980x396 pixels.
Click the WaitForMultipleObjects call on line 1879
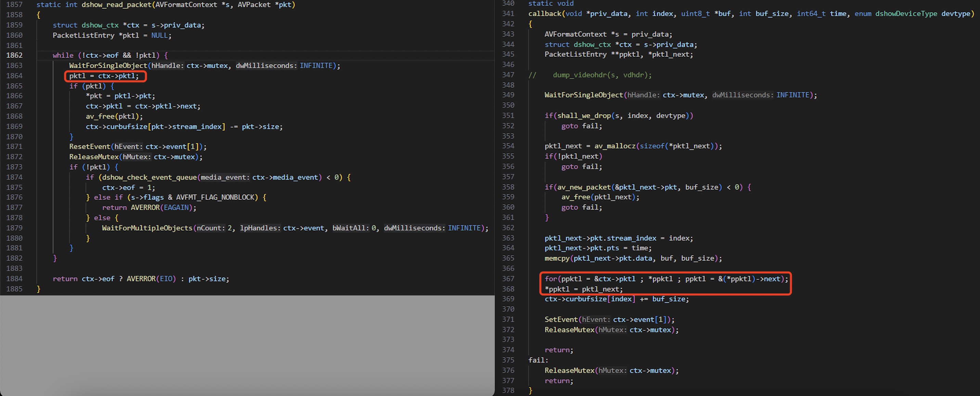[147, 228]
